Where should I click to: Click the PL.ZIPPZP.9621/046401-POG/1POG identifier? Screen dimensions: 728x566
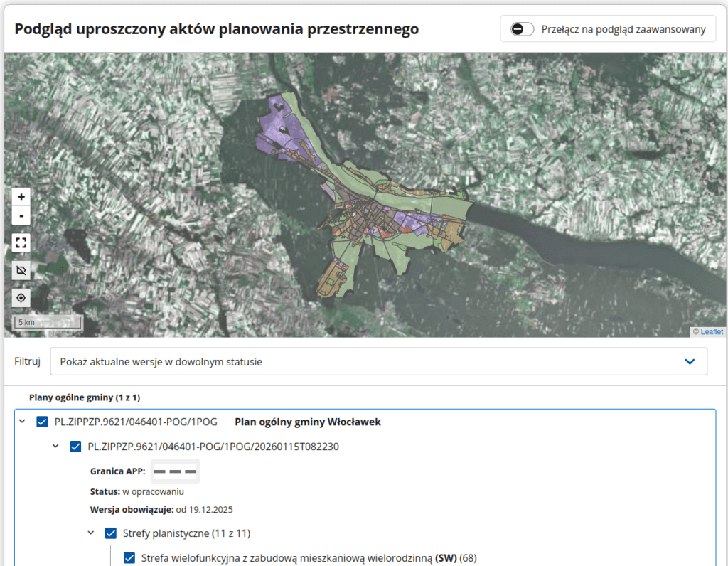[136, 422]
